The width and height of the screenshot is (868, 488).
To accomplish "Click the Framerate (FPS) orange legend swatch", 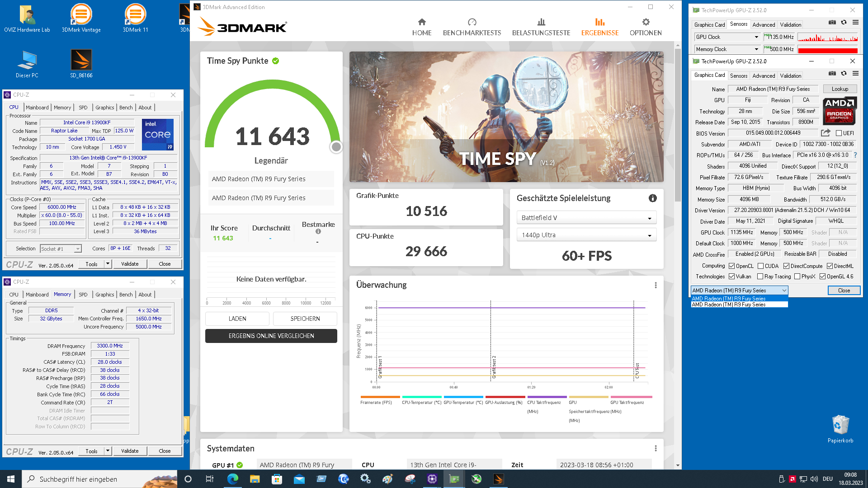I will point(380,397).
